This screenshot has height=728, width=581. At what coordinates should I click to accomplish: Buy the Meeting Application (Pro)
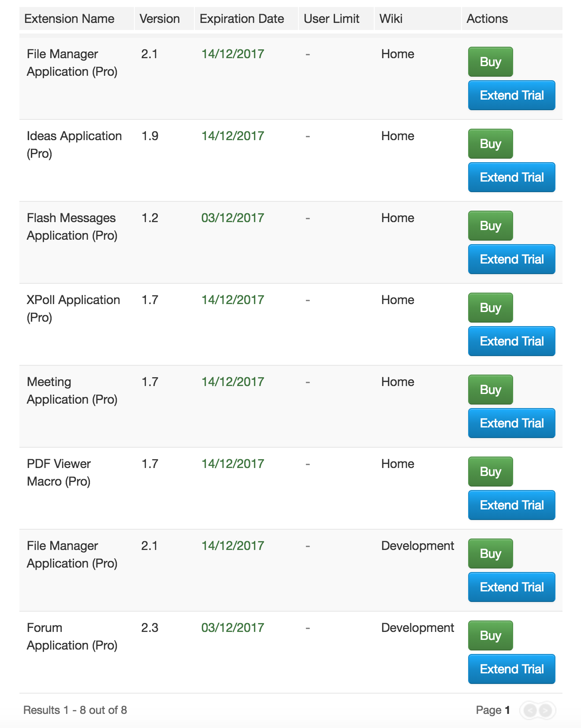(x=490, y=389)
